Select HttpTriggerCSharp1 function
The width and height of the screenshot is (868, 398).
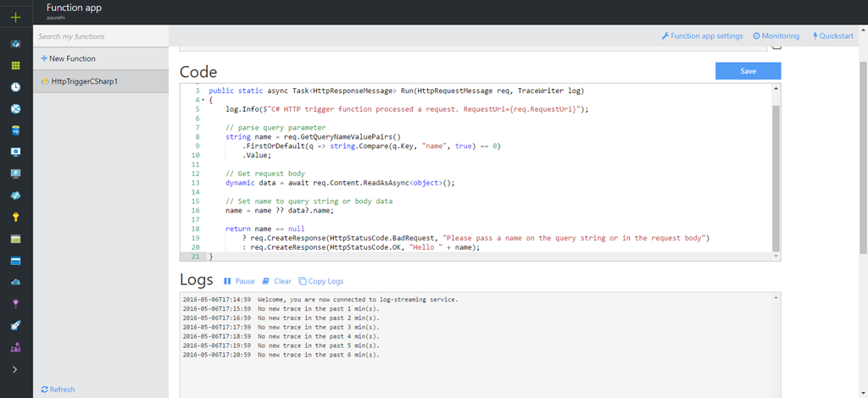[x=101, y=81]
